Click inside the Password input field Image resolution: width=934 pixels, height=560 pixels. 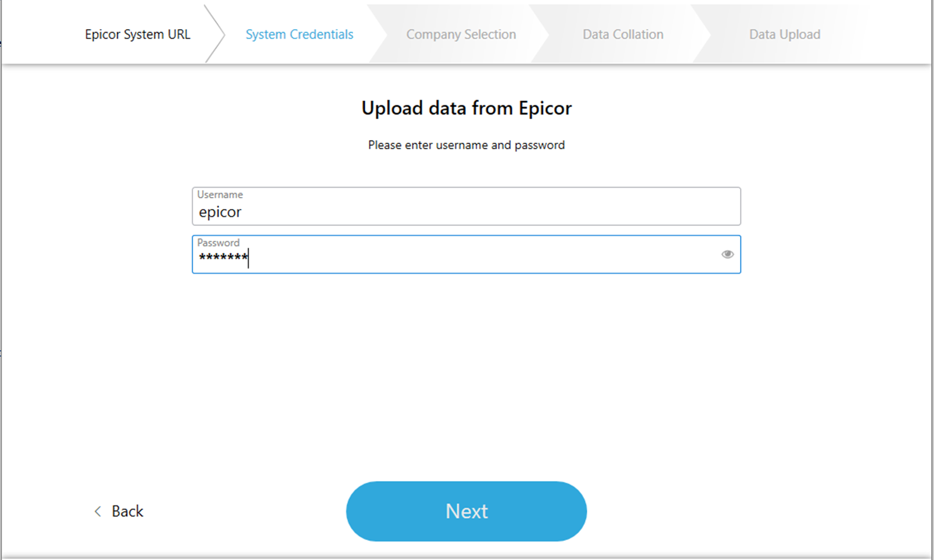466,259
